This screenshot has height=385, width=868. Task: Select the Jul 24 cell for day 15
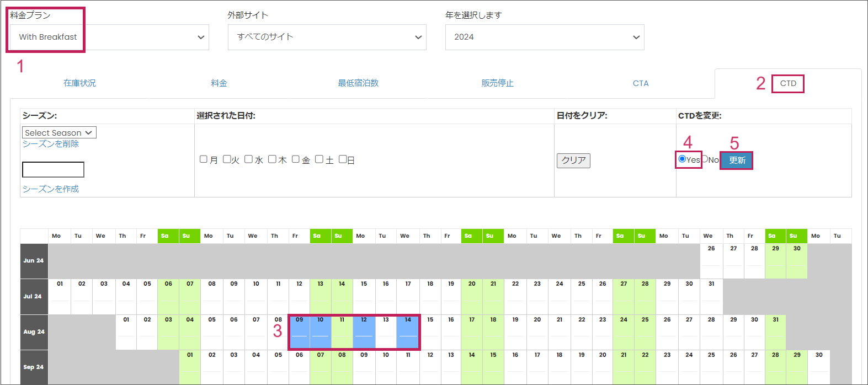(364, 296)
